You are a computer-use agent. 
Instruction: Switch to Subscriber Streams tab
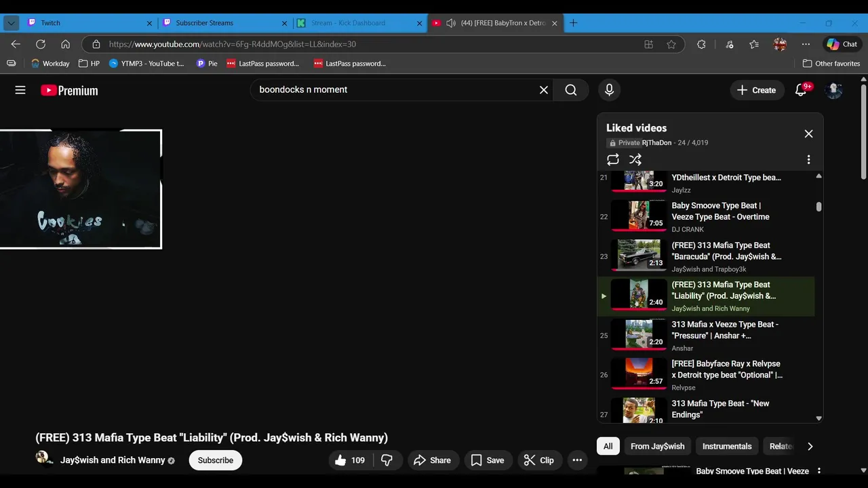coord(224,22)
